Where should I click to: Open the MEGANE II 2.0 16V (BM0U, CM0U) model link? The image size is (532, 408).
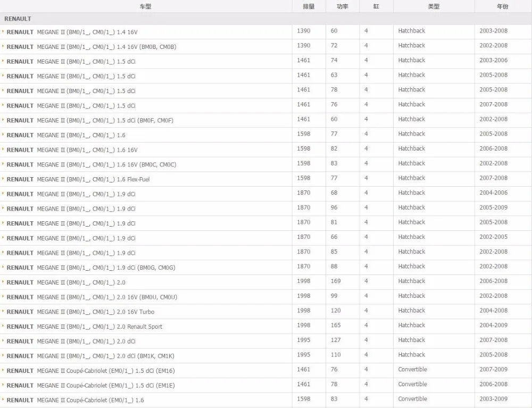tap(92, 297)
